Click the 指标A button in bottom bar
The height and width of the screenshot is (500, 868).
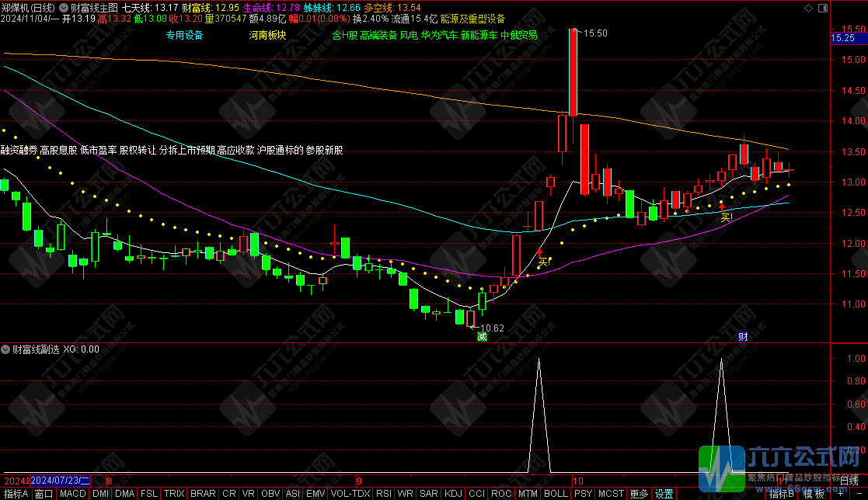[x=16, y=494]
